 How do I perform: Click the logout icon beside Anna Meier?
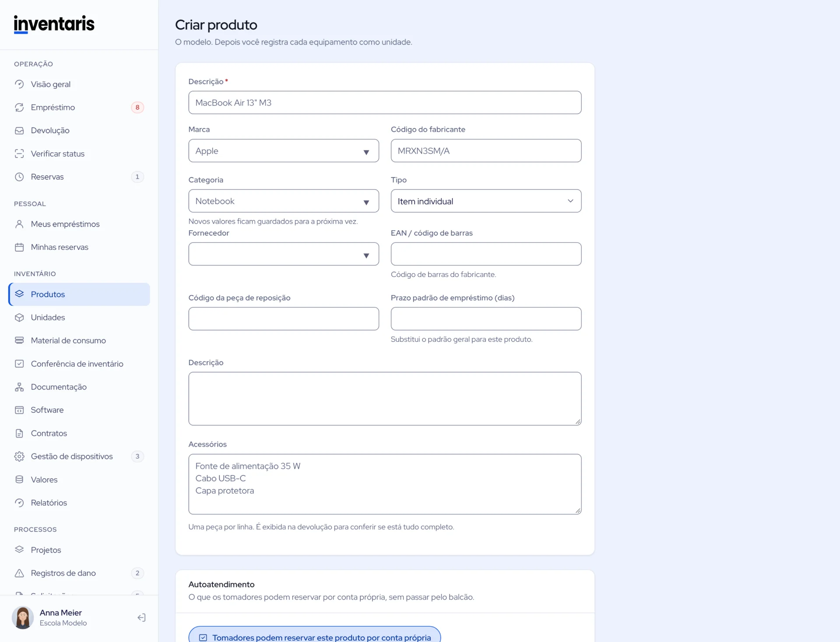141,617
